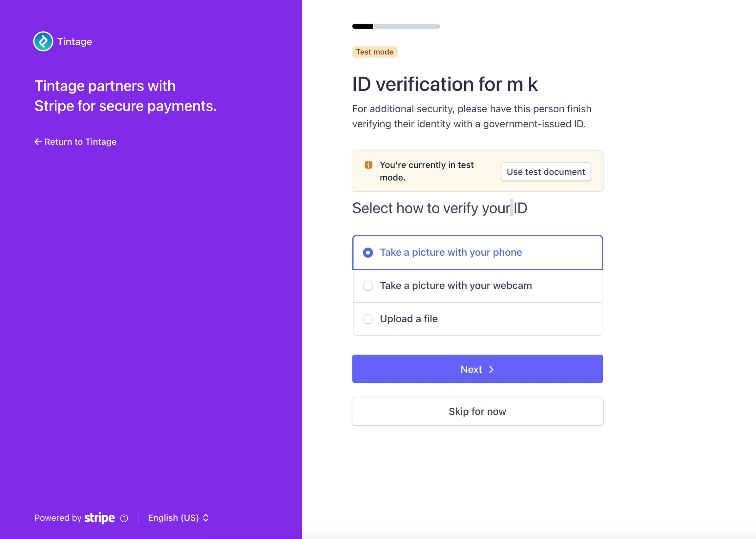Click the up-down arrows beside English (US)
756x539 pixels.
pyautogui.click(x=206, y=518)
